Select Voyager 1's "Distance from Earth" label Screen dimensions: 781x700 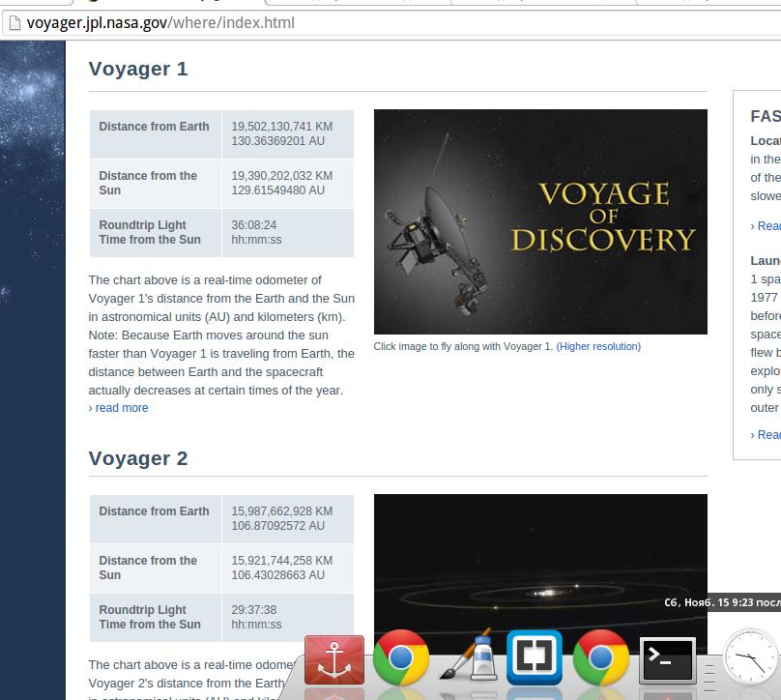[x=154, y=127]
